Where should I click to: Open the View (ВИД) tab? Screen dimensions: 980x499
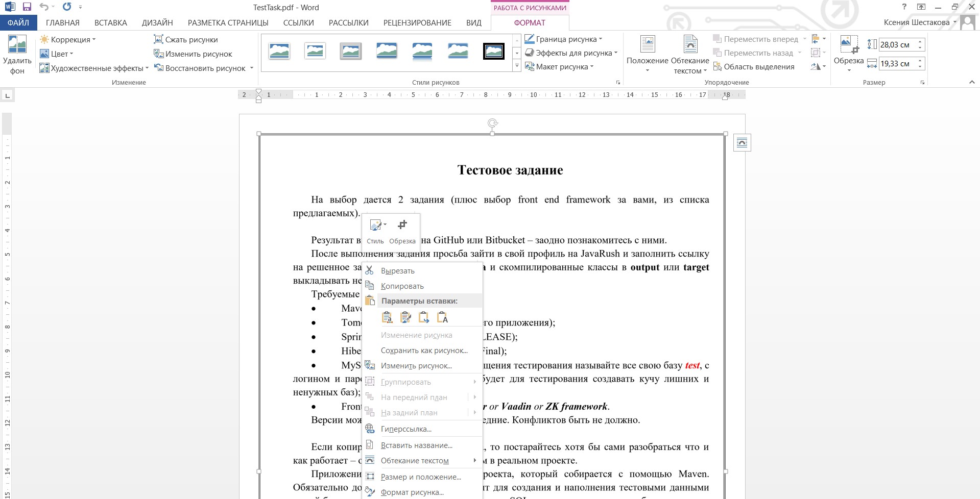point(474,22)
